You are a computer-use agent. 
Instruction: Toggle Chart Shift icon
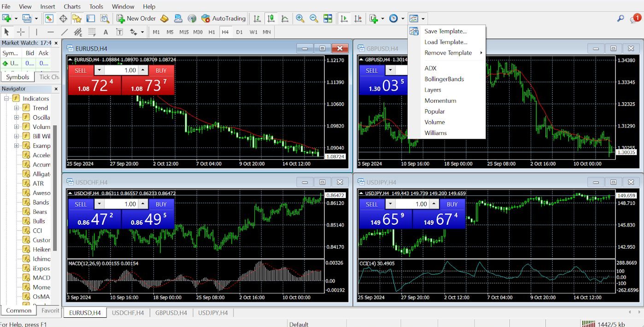click(x=358, y=18)
